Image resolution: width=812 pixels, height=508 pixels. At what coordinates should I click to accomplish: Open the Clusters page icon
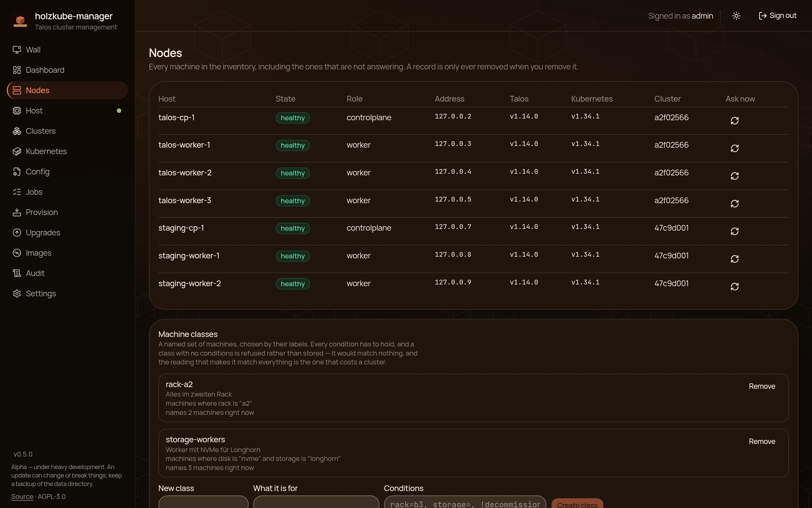[x=17, y=131]
